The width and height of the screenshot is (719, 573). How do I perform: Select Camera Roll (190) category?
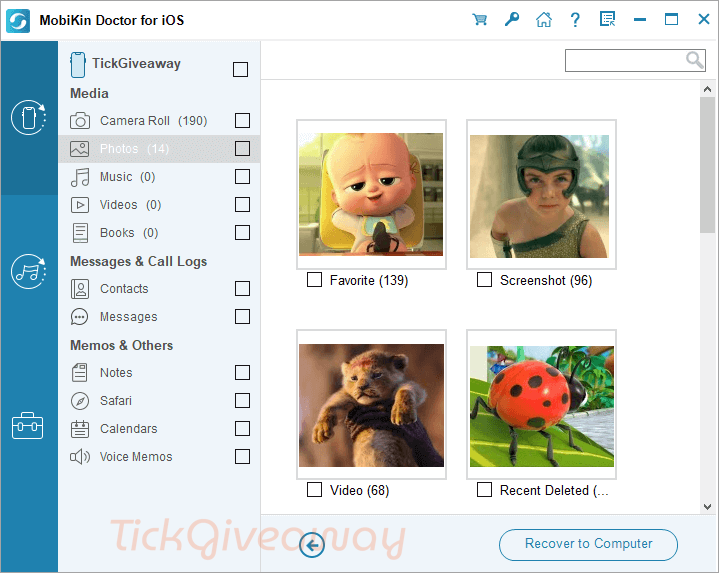[159, 121]
